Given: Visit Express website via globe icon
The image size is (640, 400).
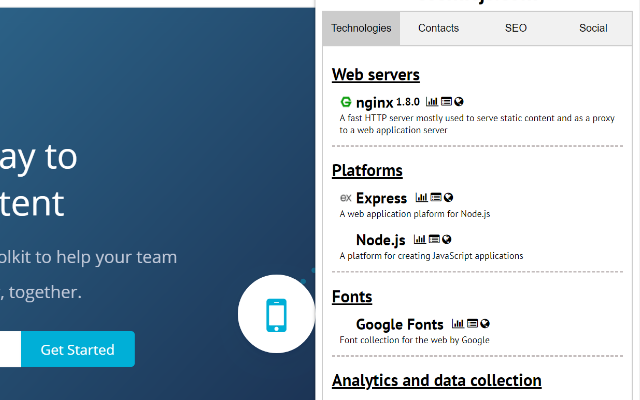Looking at the screenshot, I should [x=448, y=198].
